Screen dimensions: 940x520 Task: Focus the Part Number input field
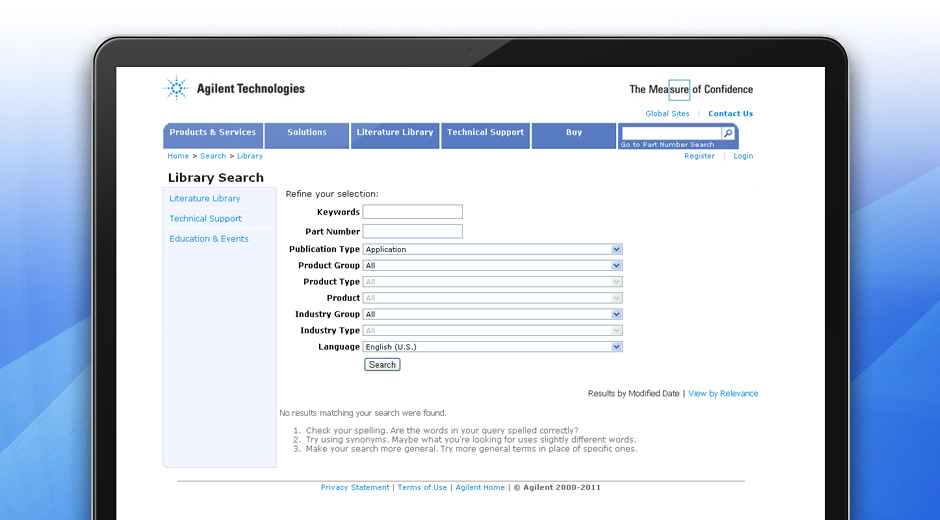tap(412, 232)
